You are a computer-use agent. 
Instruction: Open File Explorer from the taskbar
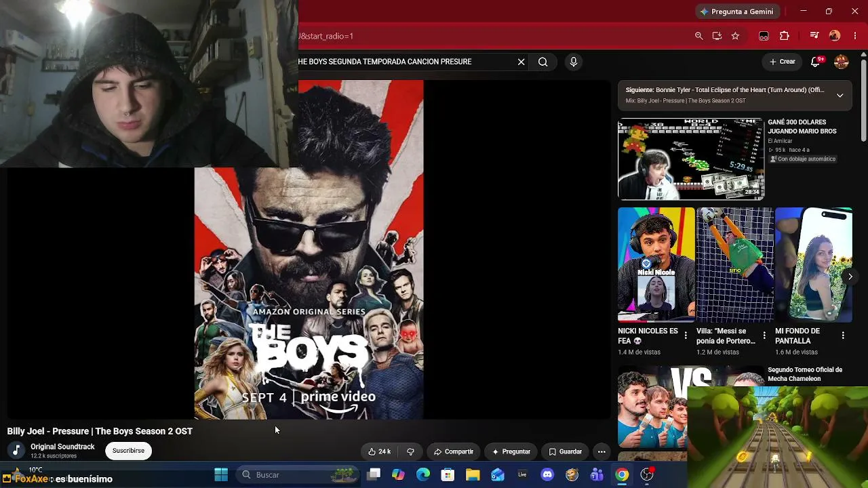pos(473,475)
